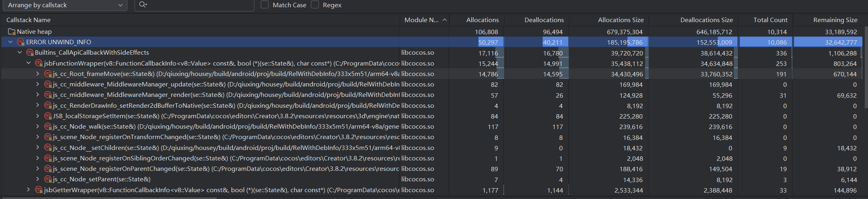The height and width of the screenshot is (199, 868).
Task: Click the Module Name column header
Action: click(421, 20)
